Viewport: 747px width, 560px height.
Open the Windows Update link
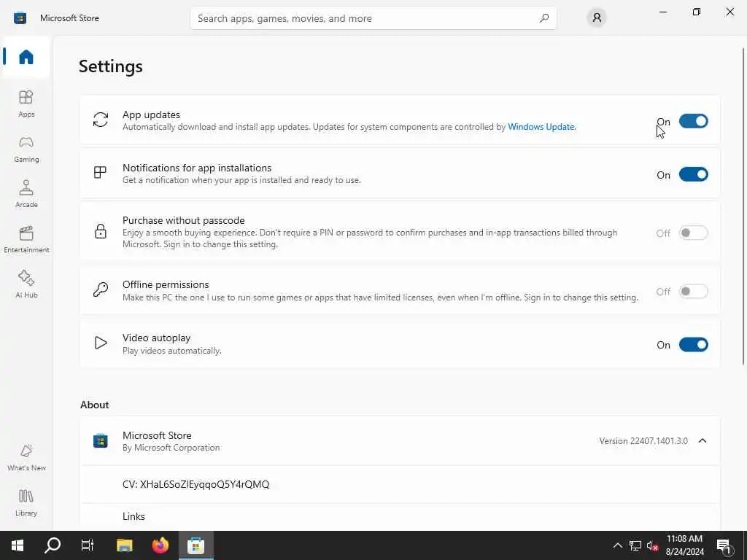(x=542, y=127)
